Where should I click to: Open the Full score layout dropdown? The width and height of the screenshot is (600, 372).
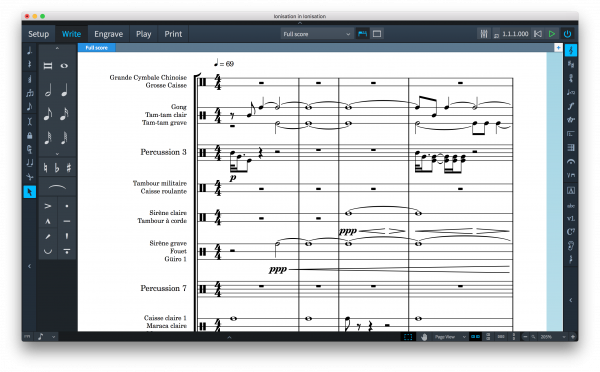click(316, 34)
